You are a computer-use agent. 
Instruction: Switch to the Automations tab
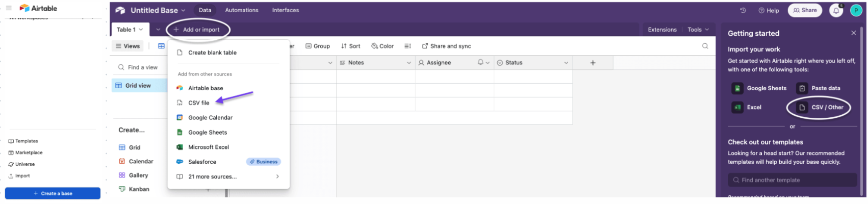(x=242, y=10)
